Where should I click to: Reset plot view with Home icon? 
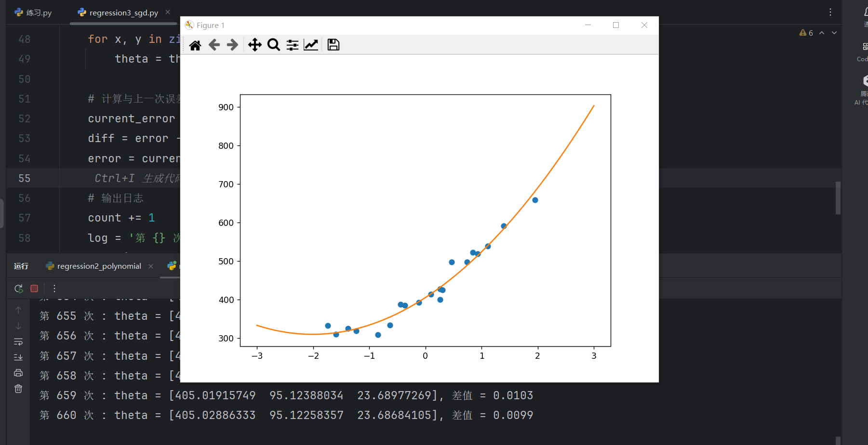[195, 45]
